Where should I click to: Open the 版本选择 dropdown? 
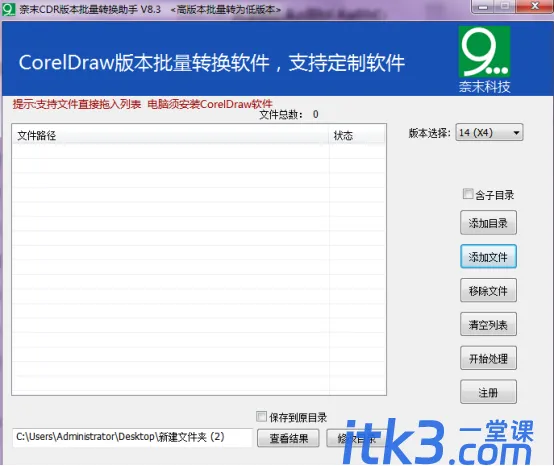489,132
